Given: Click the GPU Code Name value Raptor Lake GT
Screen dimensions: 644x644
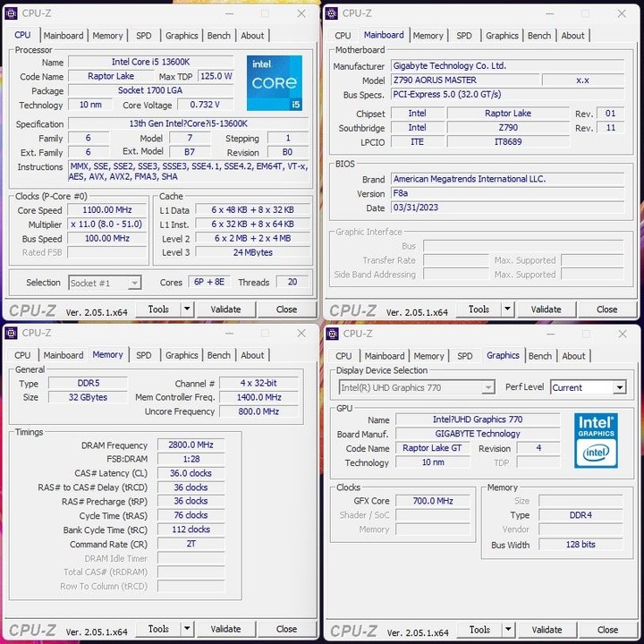Looking at the screenshot, I should pyautogui.click(x=432, y=448).
